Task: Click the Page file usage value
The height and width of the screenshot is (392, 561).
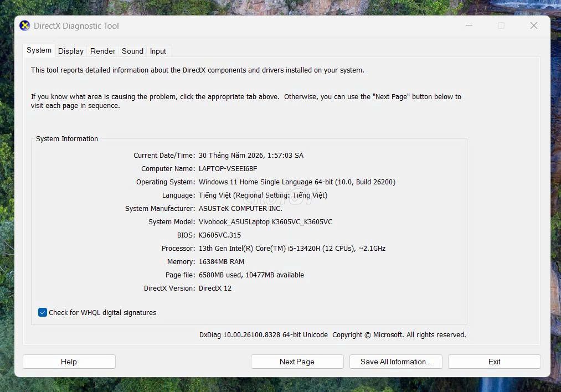Action: (x=251, y=275)
